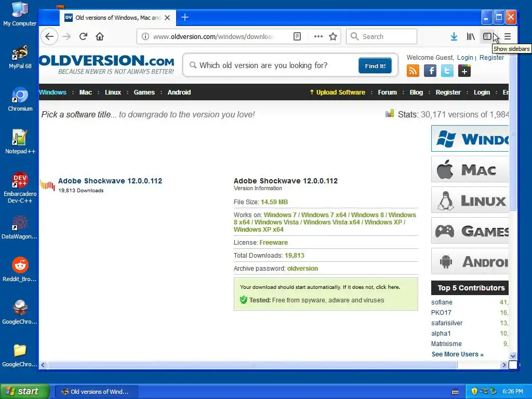Screen dimensions: 532x399
Task: Click the URL address field
Action: click(214, 37)
